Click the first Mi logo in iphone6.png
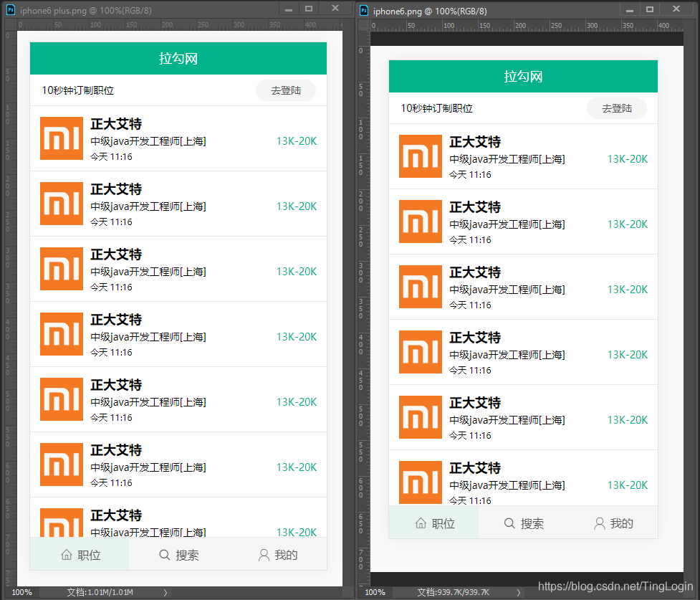Viewport: 700px width, 600px height. pyautogui.click(x=421, y=156)
